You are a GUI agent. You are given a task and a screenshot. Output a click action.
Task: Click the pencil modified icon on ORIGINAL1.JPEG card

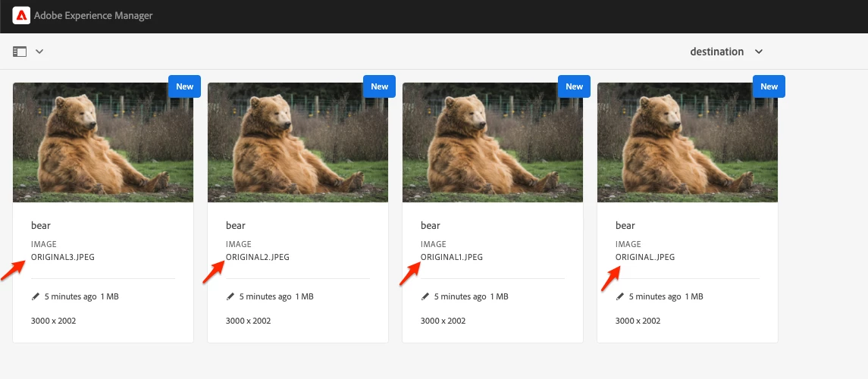click(x=426, y=296)
